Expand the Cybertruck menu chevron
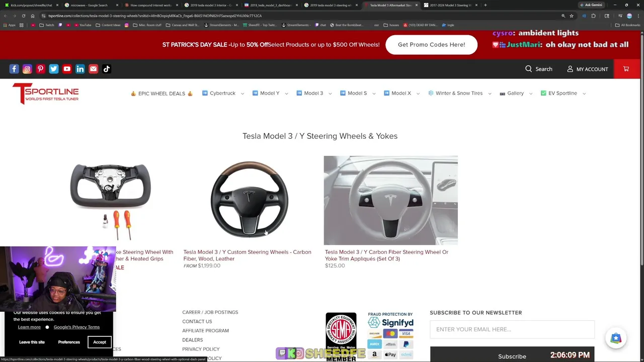 click(x=243, y=94)
